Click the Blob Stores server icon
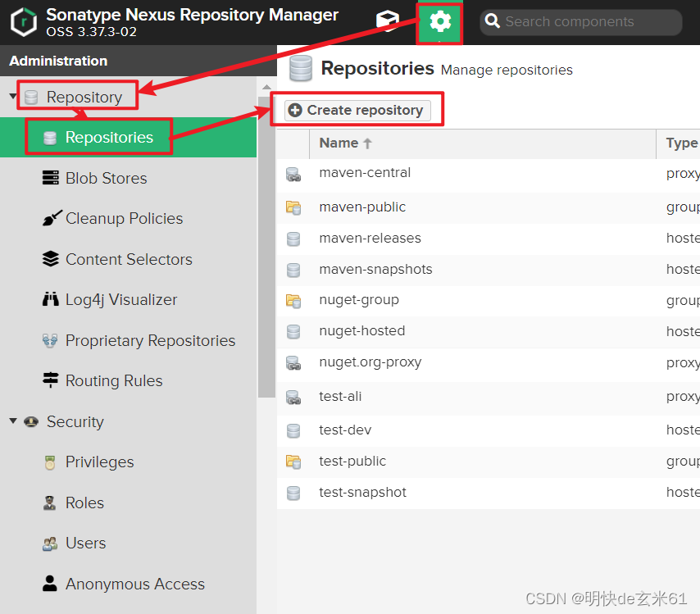 point(51,178)
